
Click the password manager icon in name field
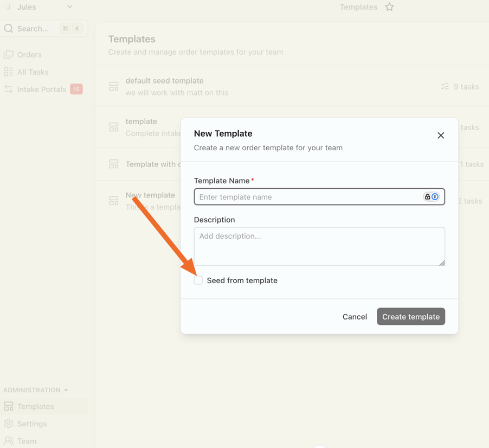click(431, 197)
